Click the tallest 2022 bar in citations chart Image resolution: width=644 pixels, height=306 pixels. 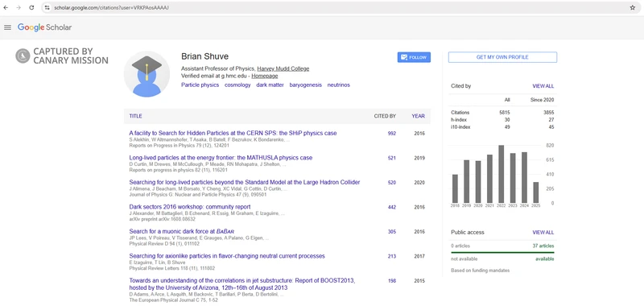pos(501,174)
